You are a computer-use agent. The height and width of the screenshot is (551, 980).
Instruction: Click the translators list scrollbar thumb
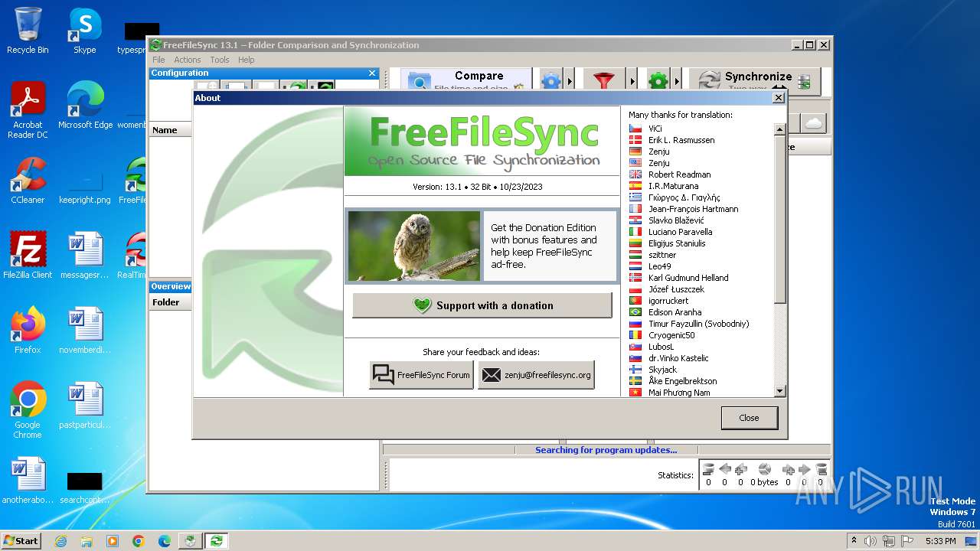[780, 220]
